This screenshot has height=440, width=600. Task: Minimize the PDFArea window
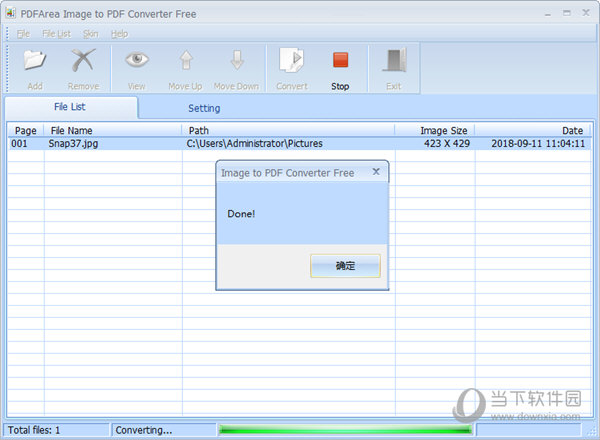(x=548, y=14)
